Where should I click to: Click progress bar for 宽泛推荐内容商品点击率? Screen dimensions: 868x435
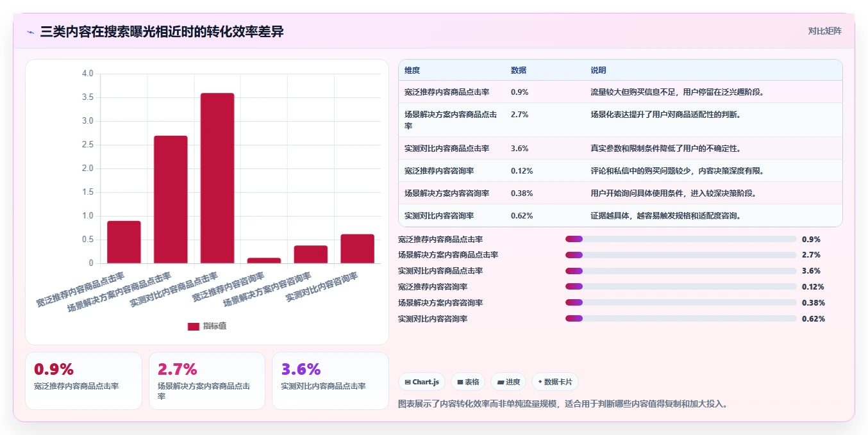point(681,240)
